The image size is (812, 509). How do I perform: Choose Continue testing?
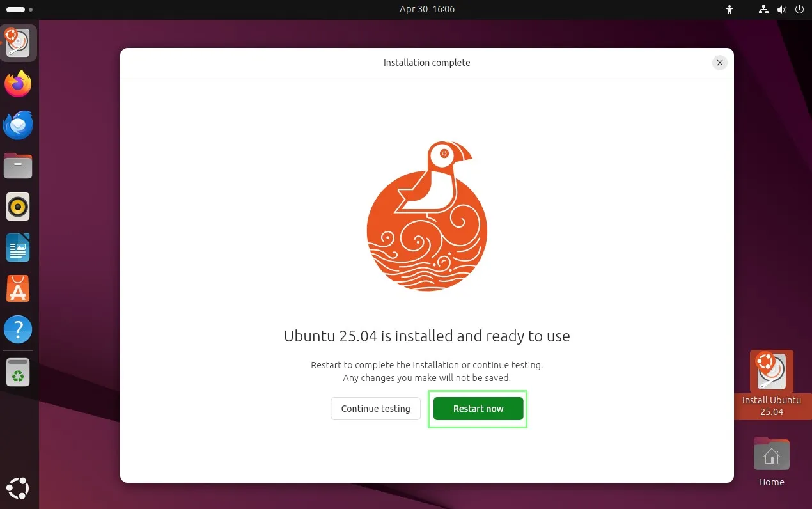[x=375, y=409]
